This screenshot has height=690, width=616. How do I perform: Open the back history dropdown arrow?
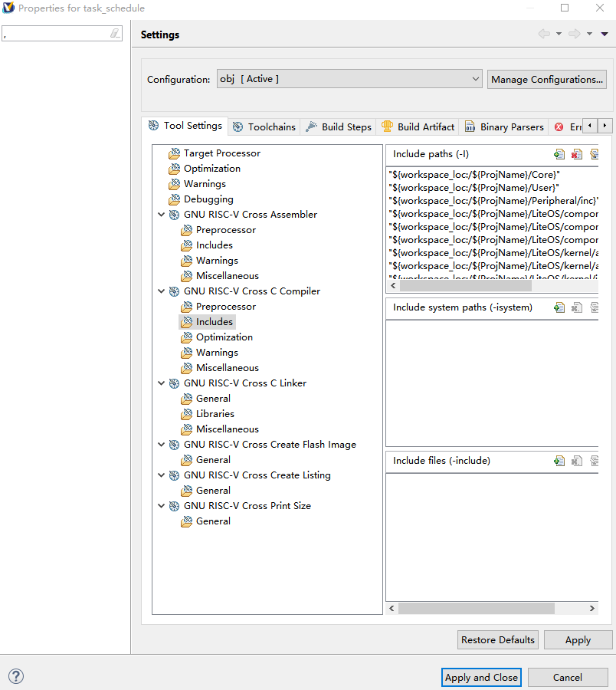[559, 34]
